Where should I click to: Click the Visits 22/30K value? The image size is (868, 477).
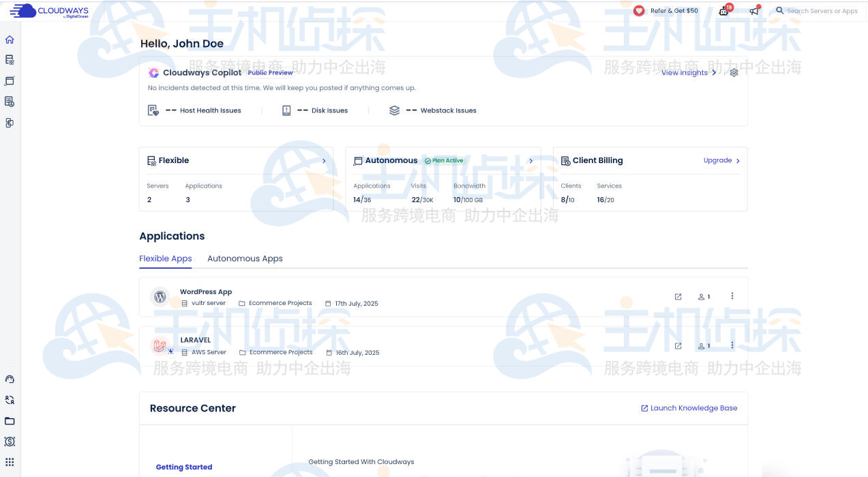422,200
